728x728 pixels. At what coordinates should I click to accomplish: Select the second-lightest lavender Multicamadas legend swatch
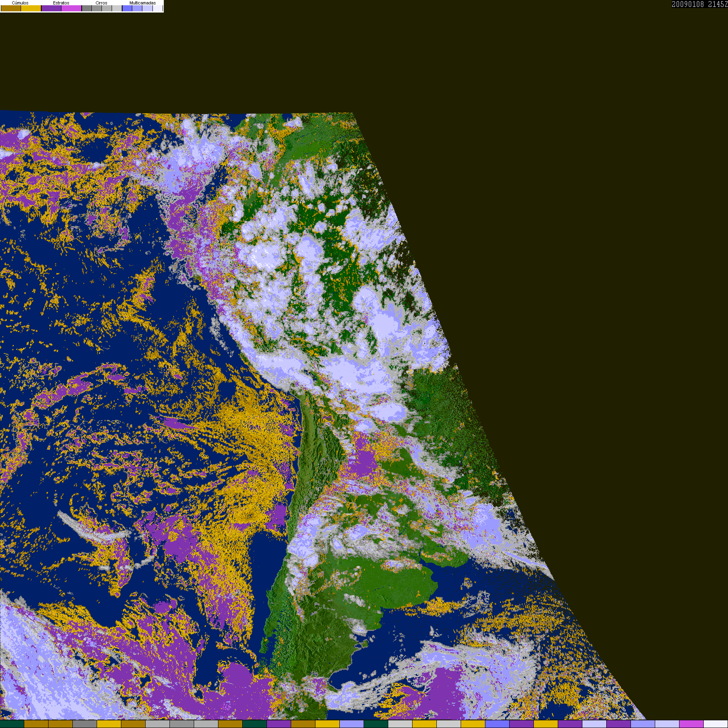(147, 8)
